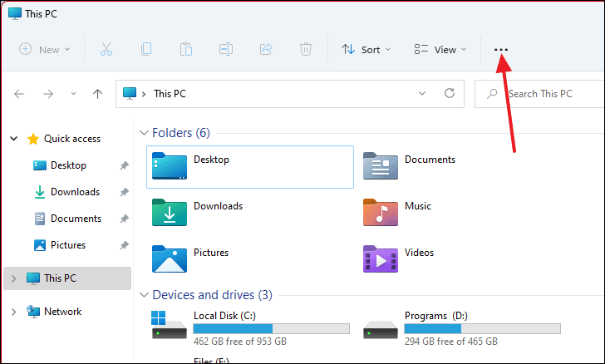Unpin Documents using its pin icon
Viewport: 605px width, 364px height.
pos(124,219)
